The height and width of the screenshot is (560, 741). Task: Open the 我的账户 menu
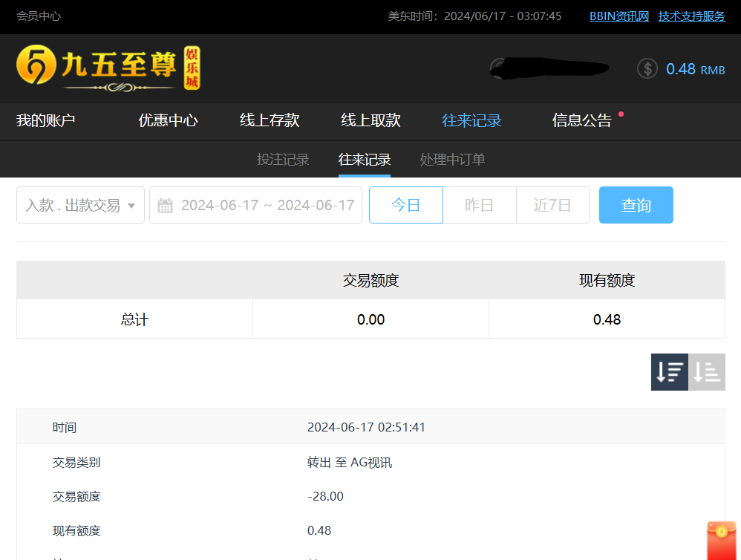(x=46, y=120)
